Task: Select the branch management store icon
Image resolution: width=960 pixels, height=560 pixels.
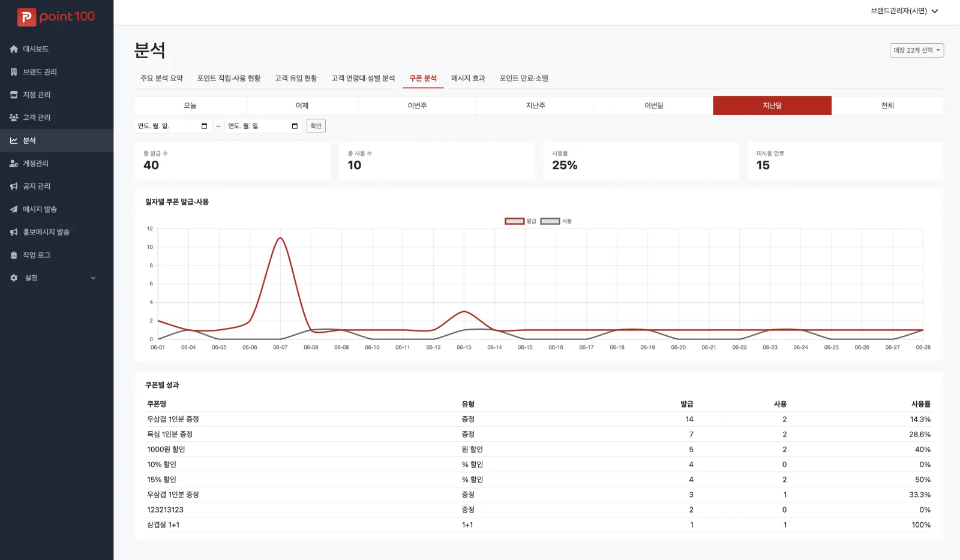Action: click(x=14, y=95)
